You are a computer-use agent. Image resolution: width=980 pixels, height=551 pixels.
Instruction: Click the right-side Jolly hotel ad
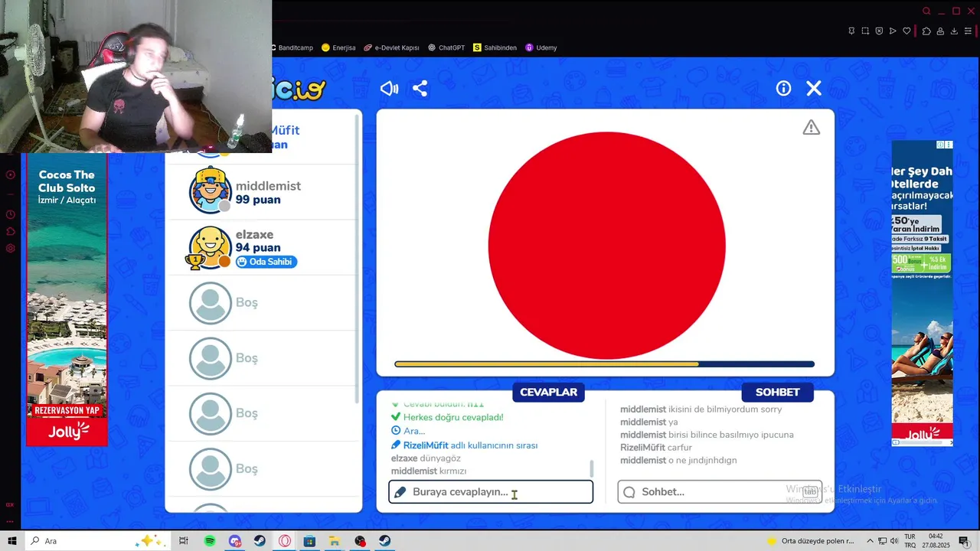click(922, 293)
